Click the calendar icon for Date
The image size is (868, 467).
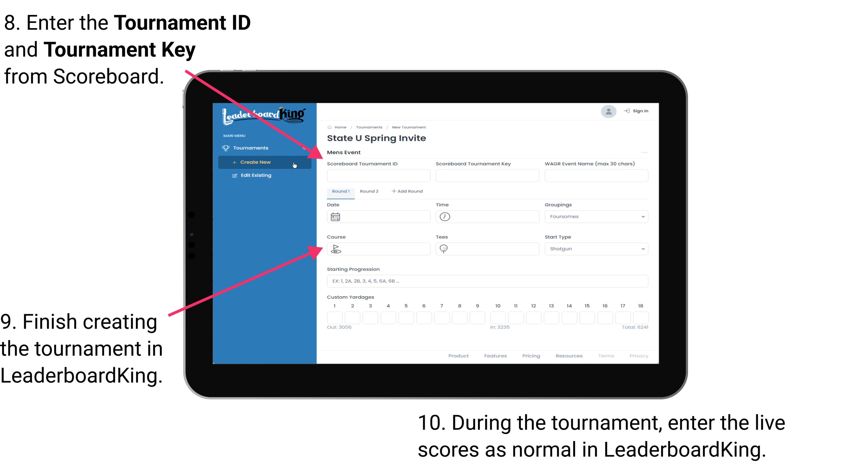pos(336,217)
